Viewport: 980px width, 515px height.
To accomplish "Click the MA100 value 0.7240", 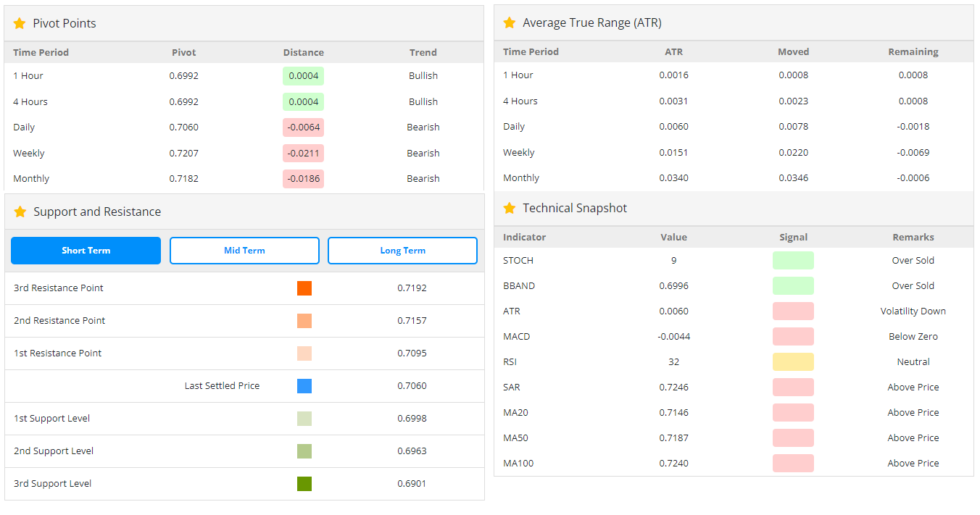I will click(x=673, y=464).
